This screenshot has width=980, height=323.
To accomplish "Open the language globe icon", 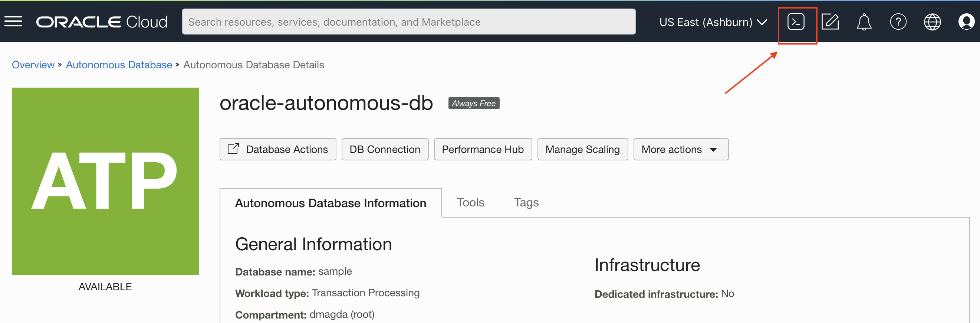I will click(933, 22).
